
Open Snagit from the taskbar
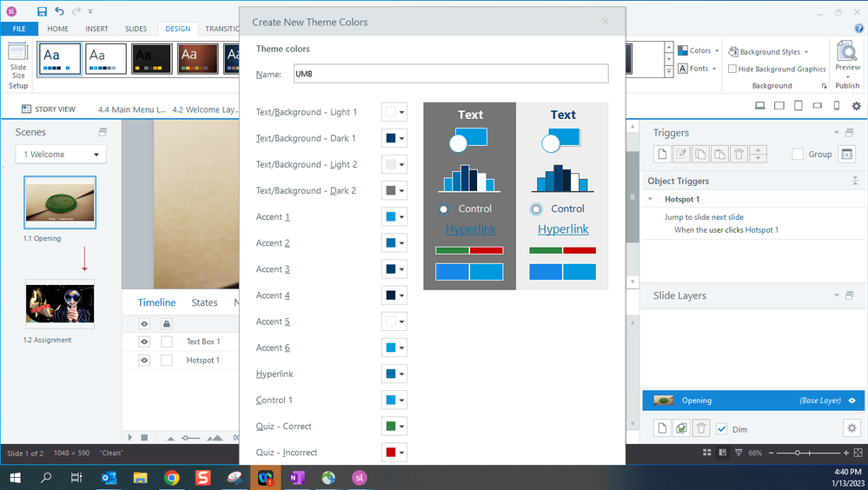click(202, 477)
